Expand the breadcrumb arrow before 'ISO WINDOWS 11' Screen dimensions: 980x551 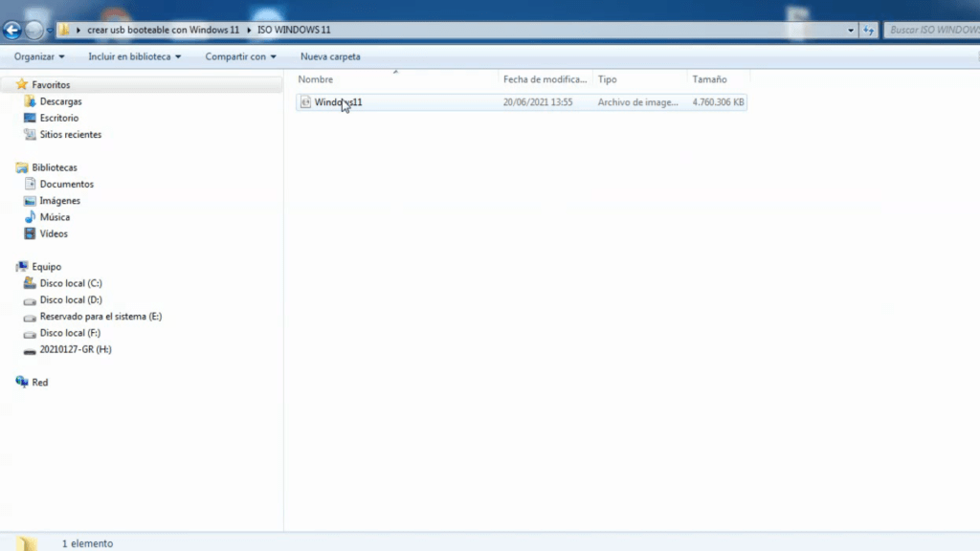point(249,30)
